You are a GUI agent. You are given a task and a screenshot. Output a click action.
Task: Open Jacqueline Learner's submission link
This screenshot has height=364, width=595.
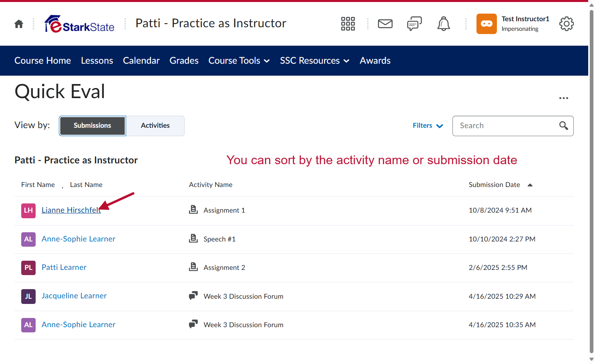point(74,296)
